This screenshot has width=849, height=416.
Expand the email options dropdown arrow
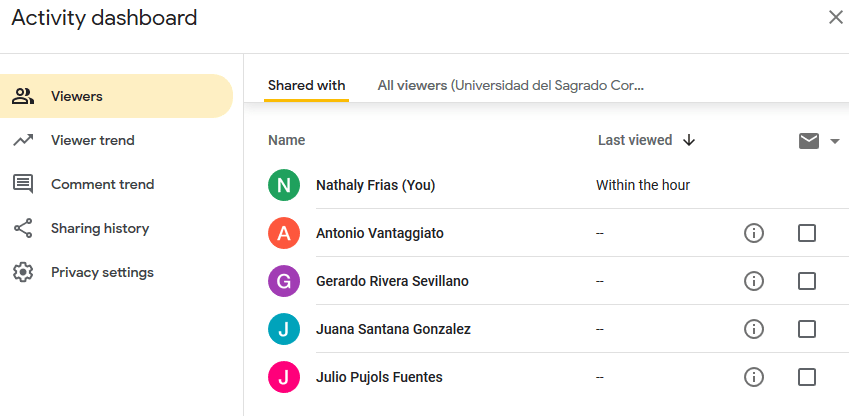[835, 141]
